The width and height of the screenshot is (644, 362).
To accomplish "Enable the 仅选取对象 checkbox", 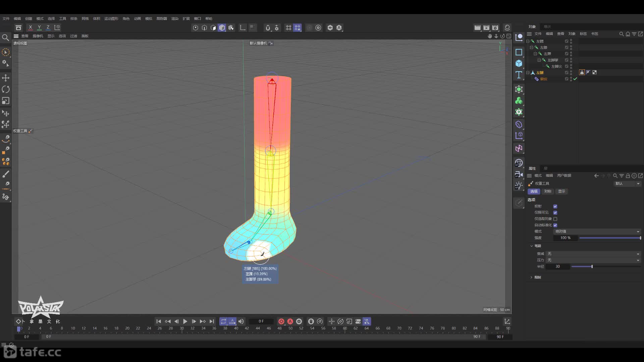I will coord(555,219).
